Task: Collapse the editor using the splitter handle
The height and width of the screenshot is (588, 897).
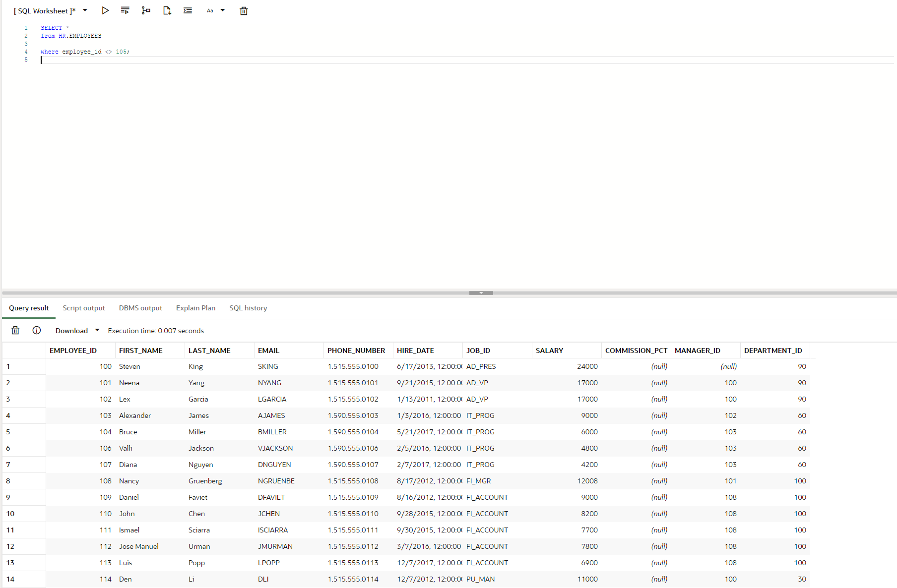Action: pyautogui.click(x=481, y=293)
